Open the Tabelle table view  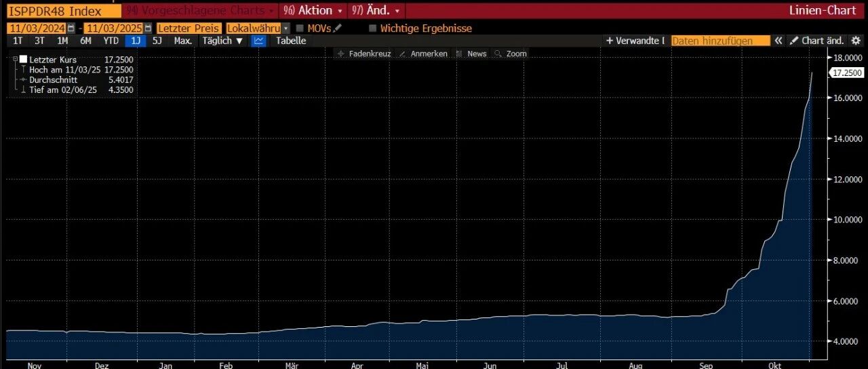291,41
